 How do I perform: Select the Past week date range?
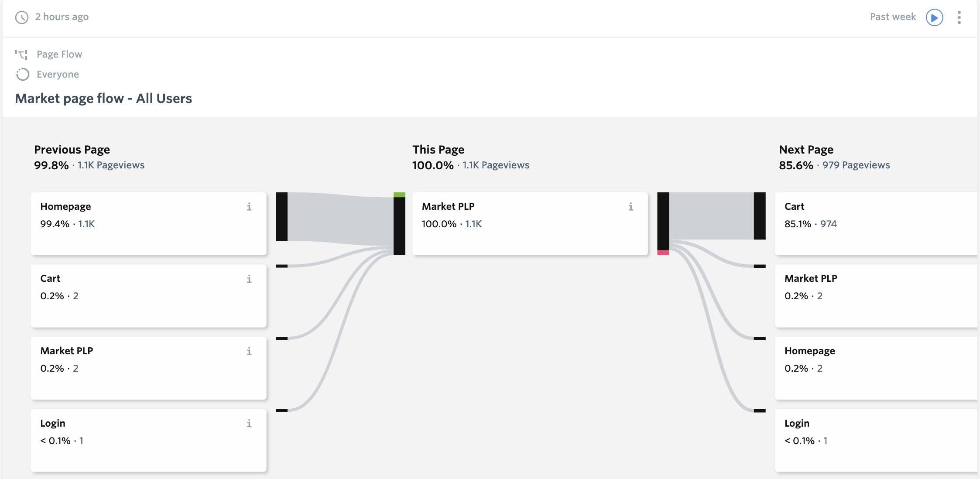tap(893, 17)
